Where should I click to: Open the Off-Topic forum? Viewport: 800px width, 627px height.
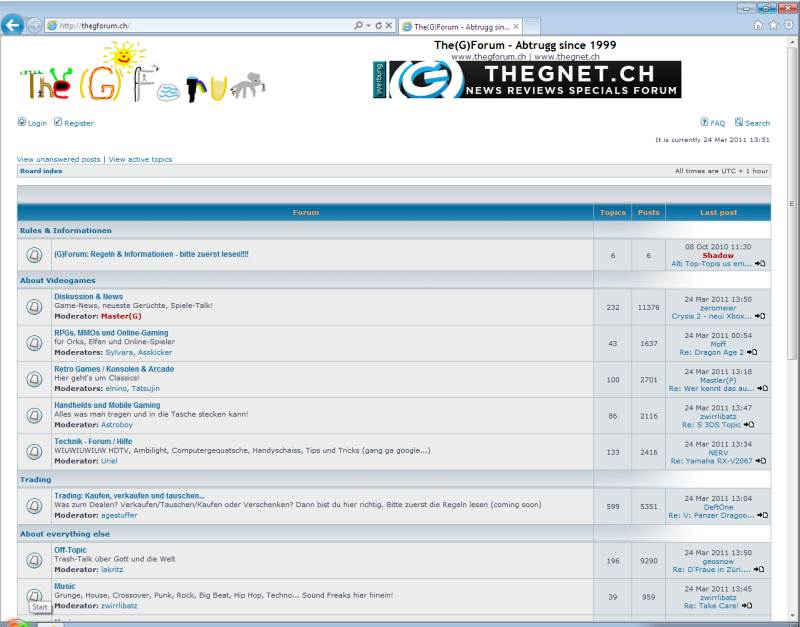[70, 550]
